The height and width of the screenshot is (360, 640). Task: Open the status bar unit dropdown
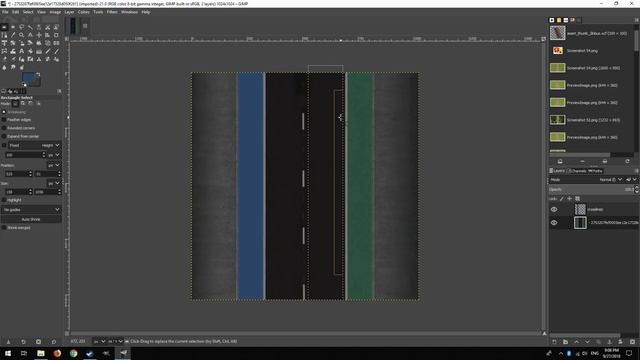(99, 341)
